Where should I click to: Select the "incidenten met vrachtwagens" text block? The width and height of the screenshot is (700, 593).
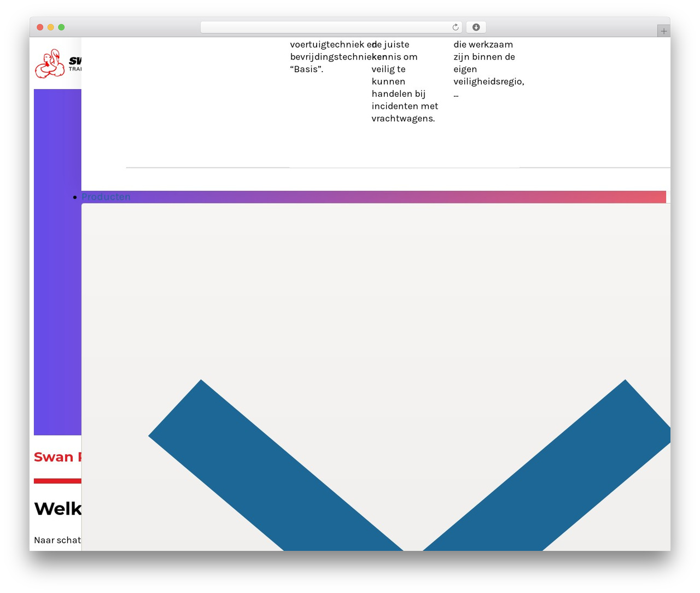pos(405,82)
